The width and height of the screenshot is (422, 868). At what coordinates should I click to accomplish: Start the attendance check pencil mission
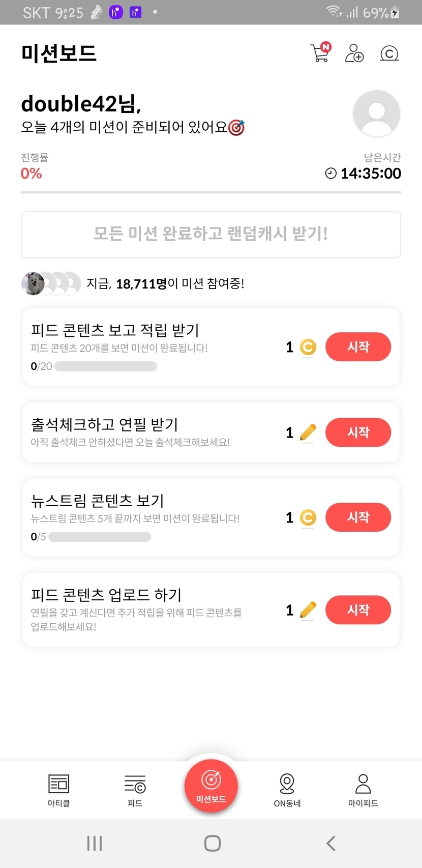pyautogui.click(x=358, y=432)
